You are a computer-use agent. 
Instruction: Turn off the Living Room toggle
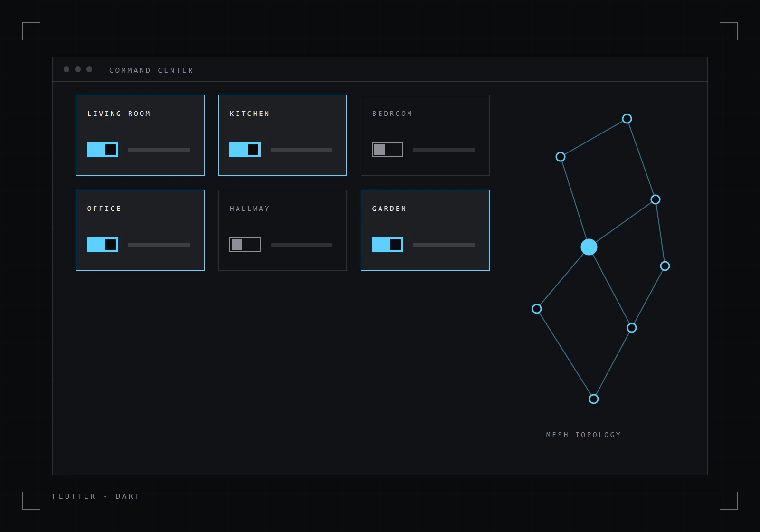pos(103,150)
